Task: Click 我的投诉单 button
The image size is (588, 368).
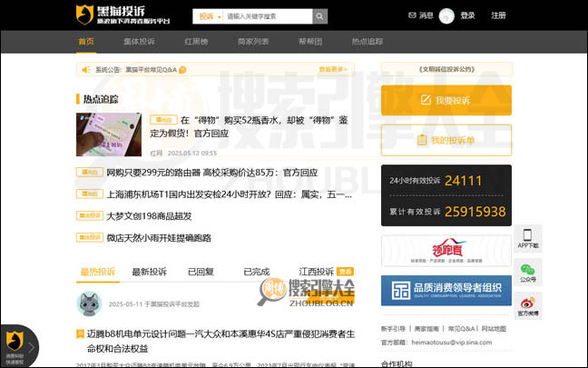Action: pyautogui.click(x=446, y=140)
